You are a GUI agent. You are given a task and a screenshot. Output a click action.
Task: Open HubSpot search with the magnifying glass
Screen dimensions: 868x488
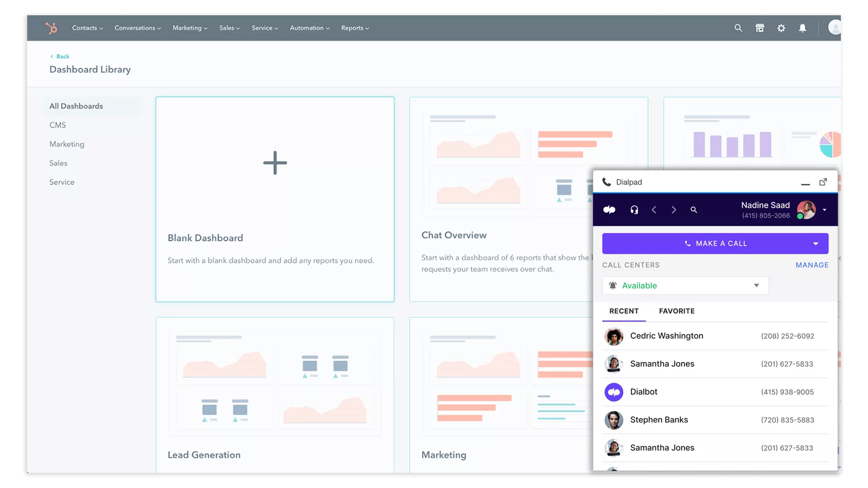click(738, 28)
